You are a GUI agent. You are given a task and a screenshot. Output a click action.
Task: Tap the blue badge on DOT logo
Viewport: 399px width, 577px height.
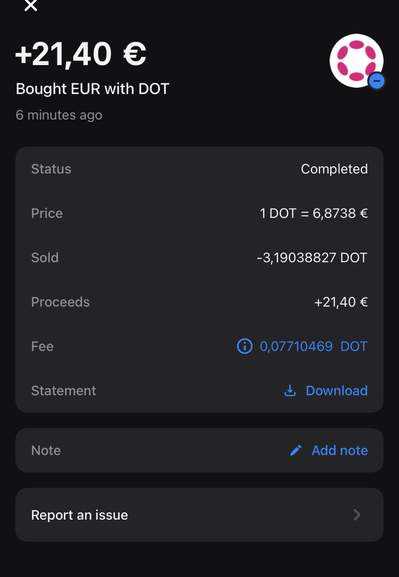pos(377,81)
